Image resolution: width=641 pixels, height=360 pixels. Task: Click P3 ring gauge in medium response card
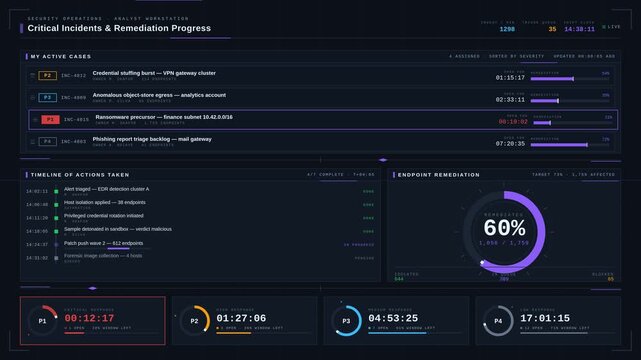346,321
